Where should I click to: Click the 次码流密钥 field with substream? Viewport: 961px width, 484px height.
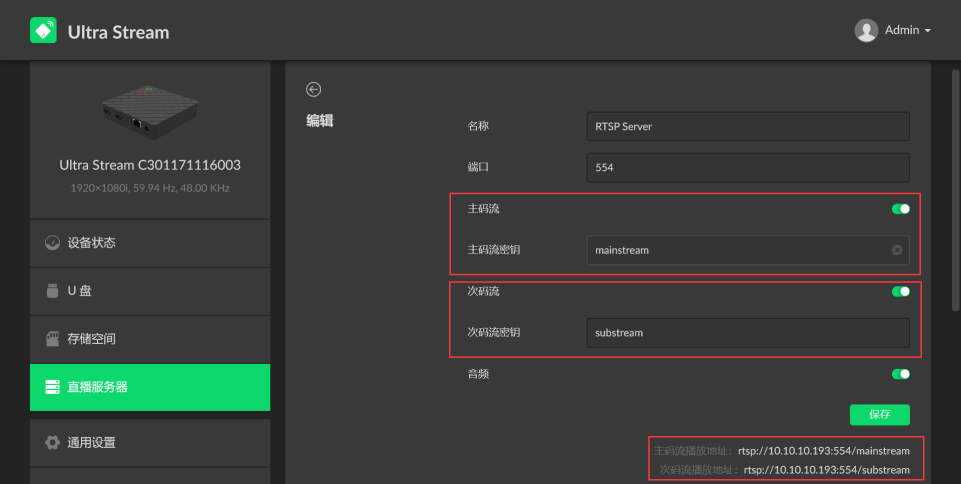coord(748,333)
